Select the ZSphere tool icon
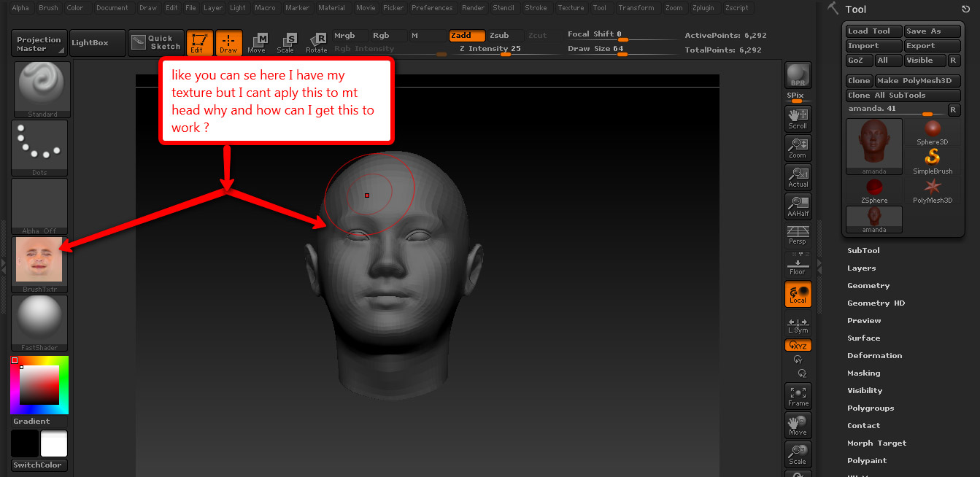Image resolution: width=980 pixels, height=477 pixels. (874, 191)
